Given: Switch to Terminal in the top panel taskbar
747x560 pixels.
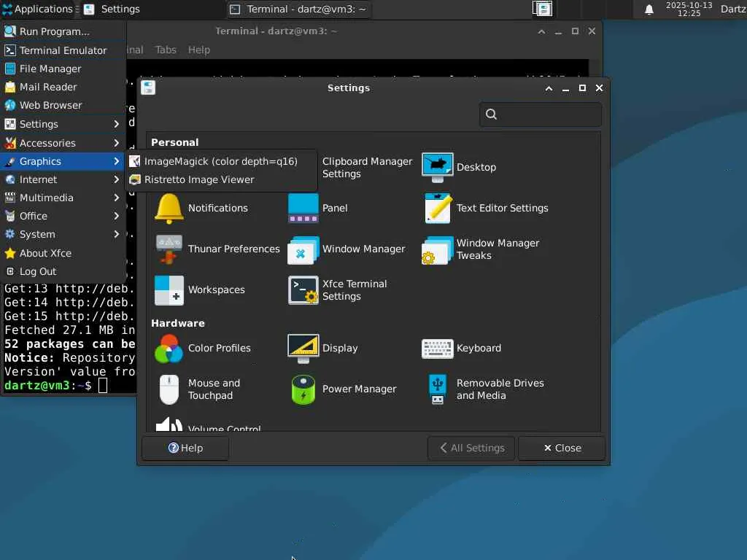Looking at the screenshot, I should click(298, 9).
